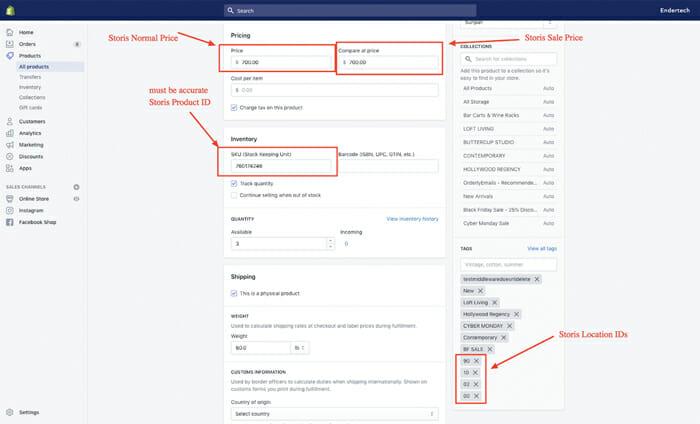Open the Analytics icon in sidebar
This screenshot has height=424, width=700.
pos(10,132)
